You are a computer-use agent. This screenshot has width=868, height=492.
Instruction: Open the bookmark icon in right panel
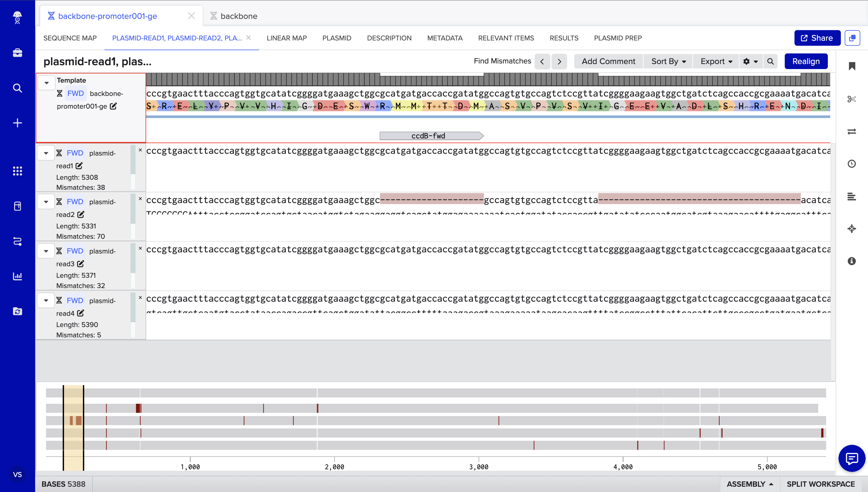tap(852, 66)
